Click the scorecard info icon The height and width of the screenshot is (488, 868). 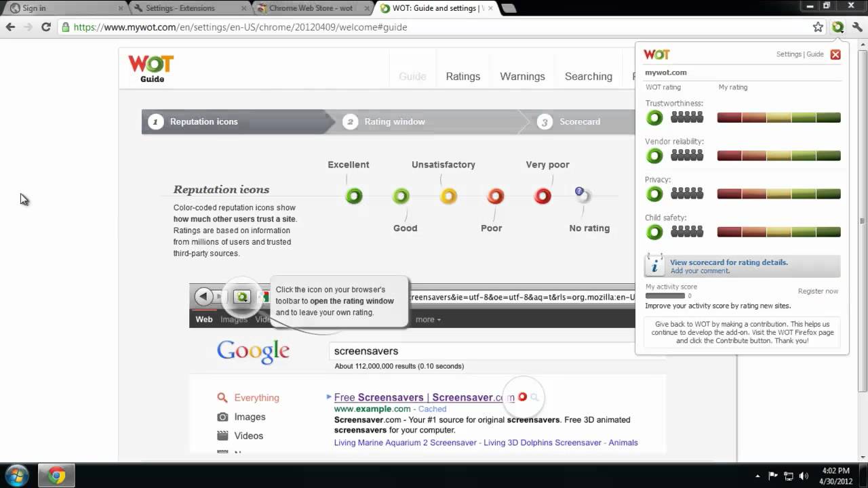[x=654, y=265]
